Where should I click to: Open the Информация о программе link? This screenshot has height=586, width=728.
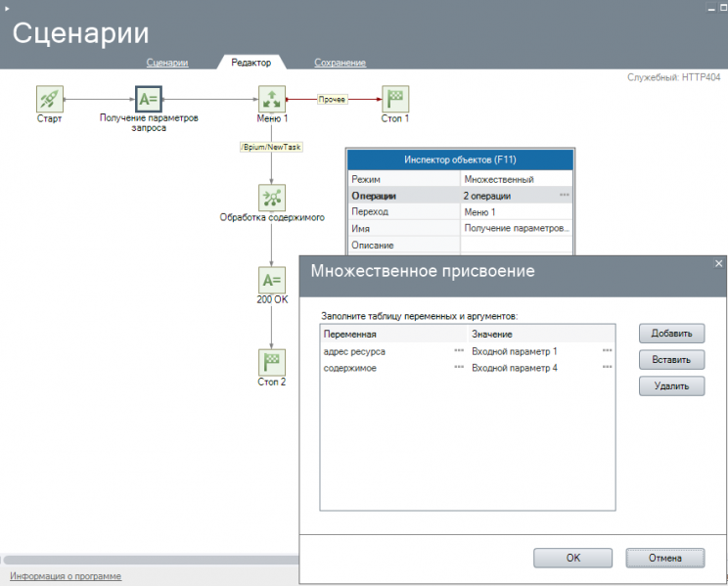point(66,576)
